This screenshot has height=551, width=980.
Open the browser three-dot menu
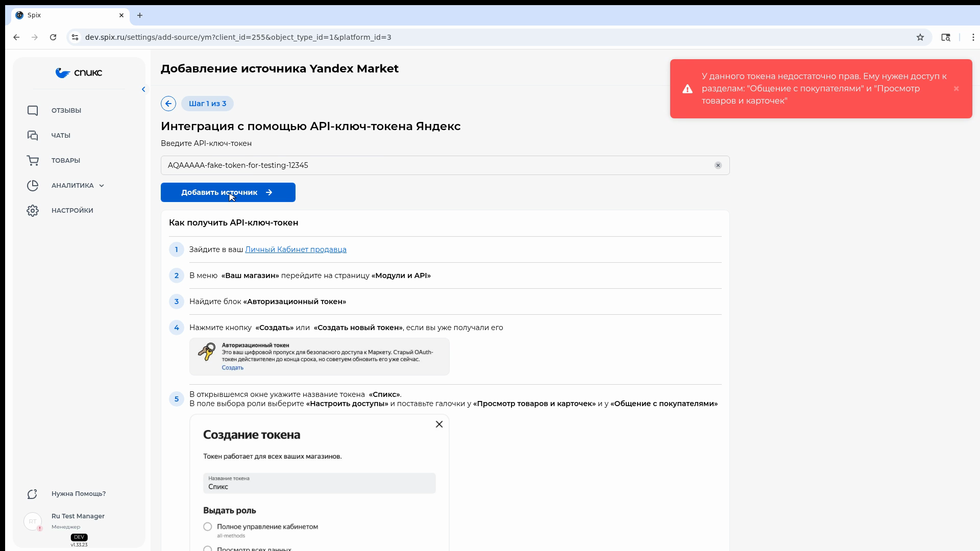pos(973,37)
